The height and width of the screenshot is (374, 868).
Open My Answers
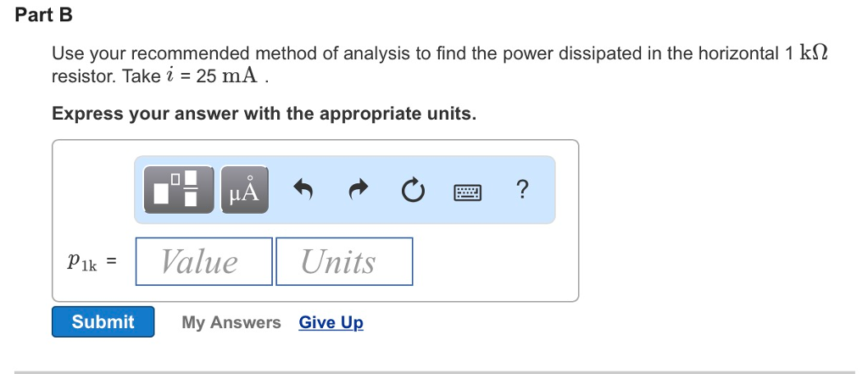pos(231,322)
